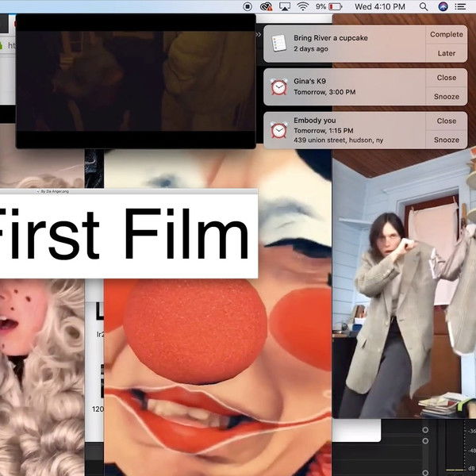
Task: Click the battery status icon
Action: tap(336, 6)
